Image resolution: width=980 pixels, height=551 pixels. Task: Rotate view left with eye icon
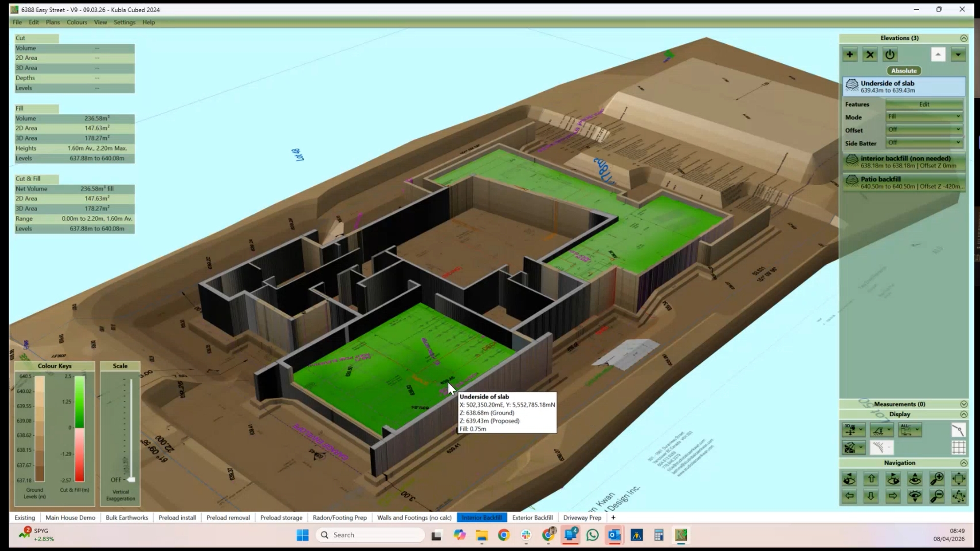(x=849, y=479)
